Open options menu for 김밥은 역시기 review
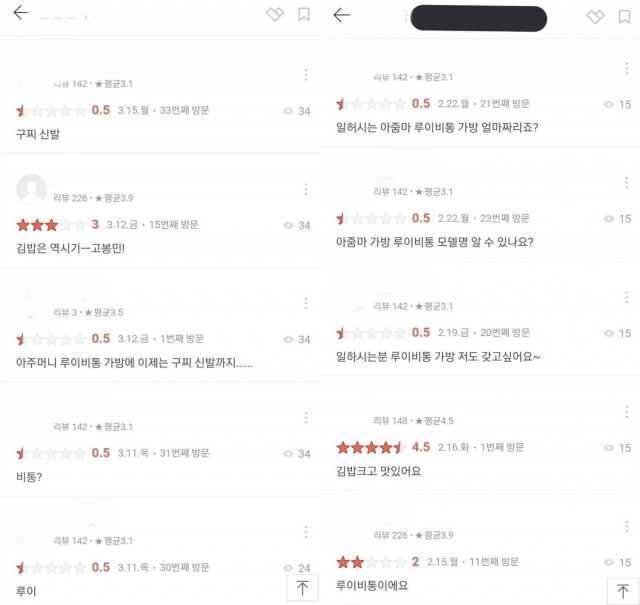640x605 pixels. [x=306, y=189]
